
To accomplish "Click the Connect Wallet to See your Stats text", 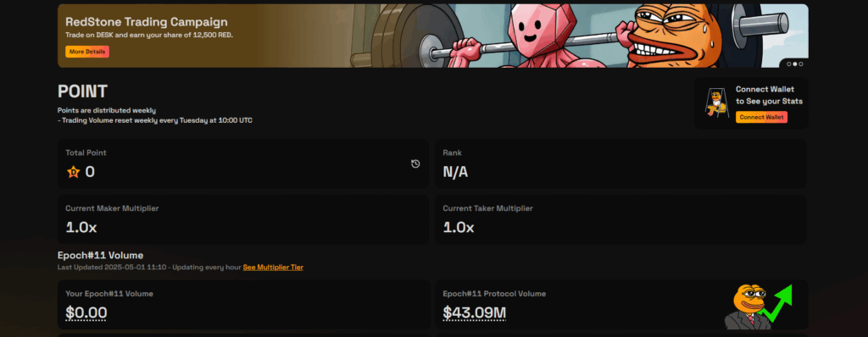I will (769, 95).
